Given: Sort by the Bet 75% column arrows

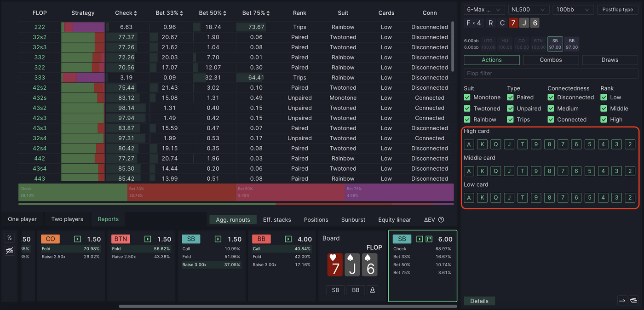Looking at the screenshot, I should (x=268, y=13).
